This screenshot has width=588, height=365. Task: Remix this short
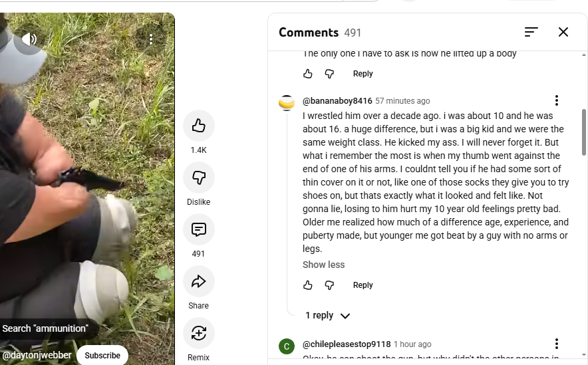click(x=198, y=333)
